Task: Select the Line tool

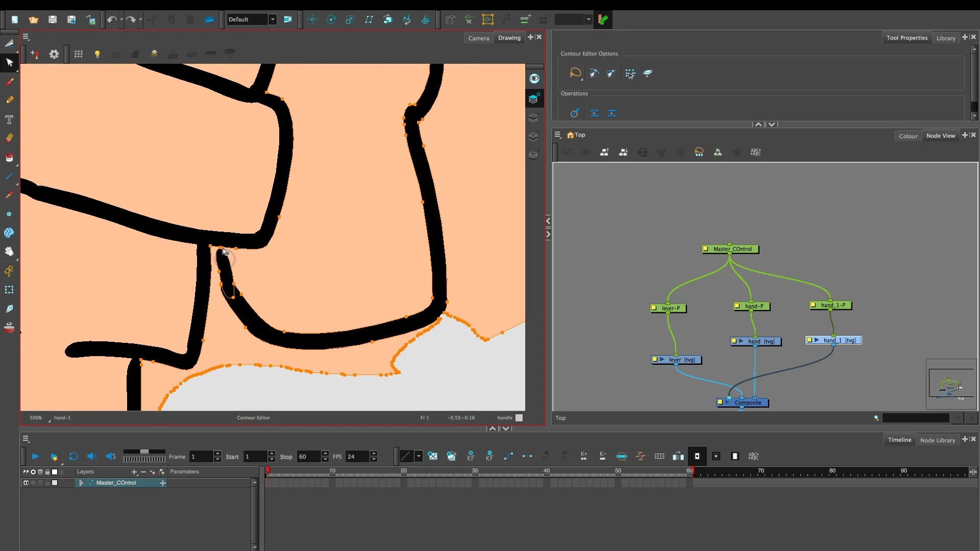Action: pyautogui.click(x=9, y=176)
